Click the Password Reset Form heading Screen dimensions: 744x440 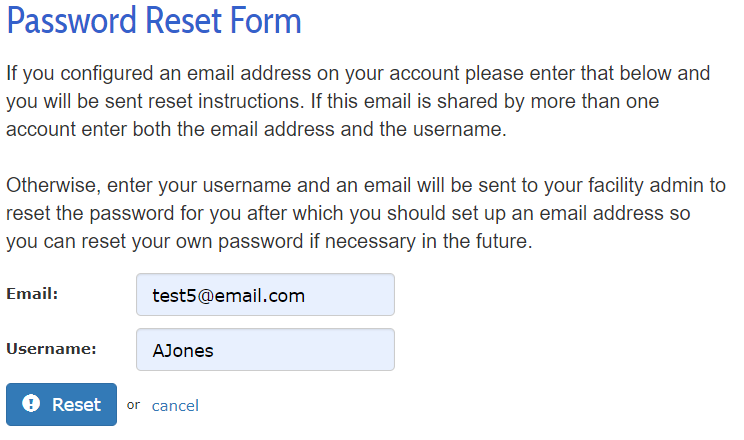coord(154,21)
